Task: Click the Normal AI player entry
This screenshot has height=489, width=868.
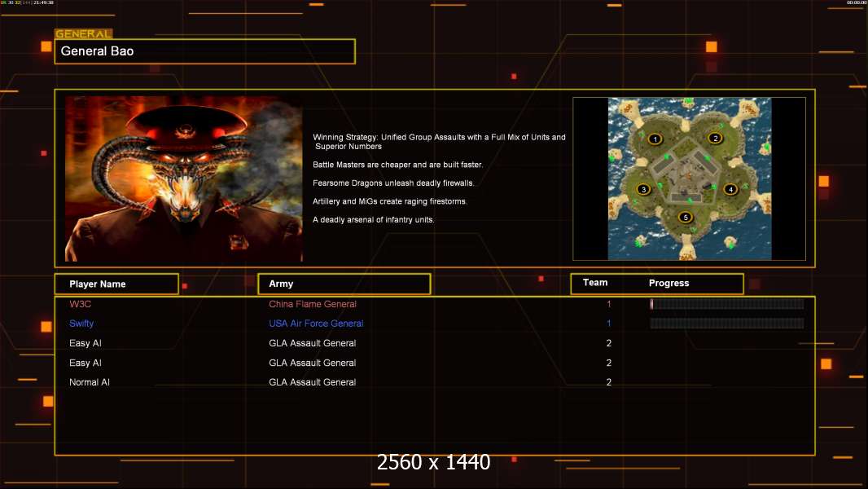Action: [90, 382]
